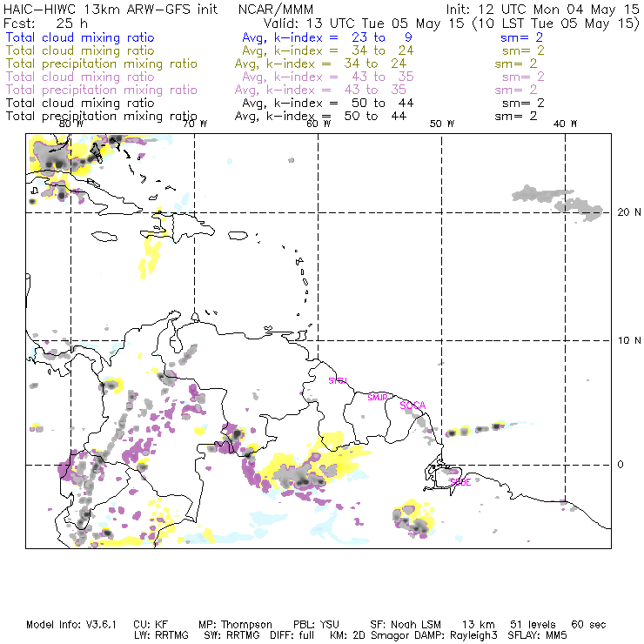Image resolution: width=644 pixels, height=644 pixels.
Task: Click the magenta 'SYCJ' station label
Action: point(338,380)
